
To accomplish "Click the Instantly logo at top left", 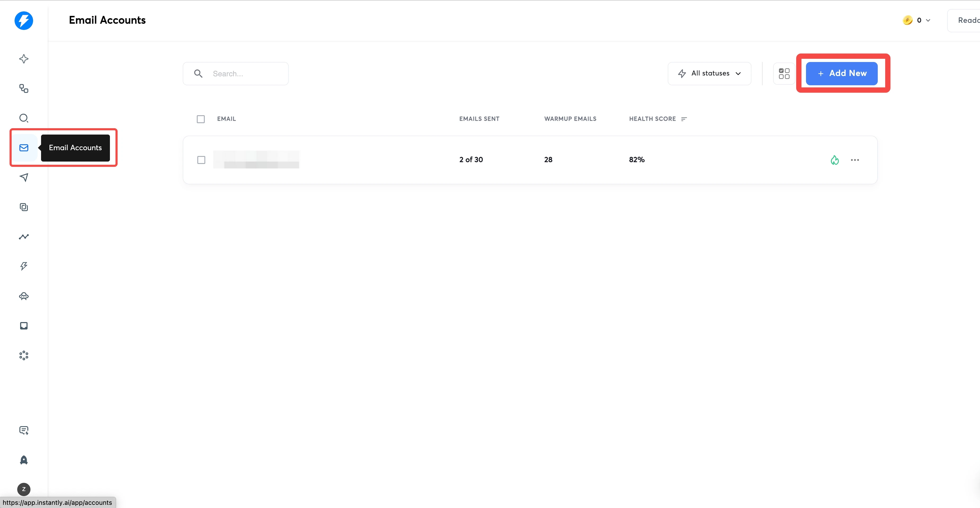I will point(24,21).
